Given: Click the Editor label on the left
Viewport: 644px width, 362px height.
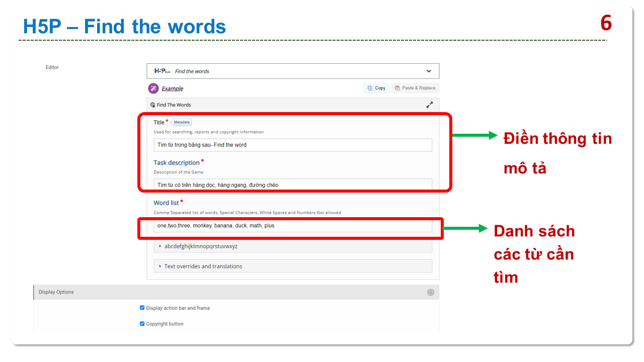Looking at the screenshot, I should click(52, 67).
